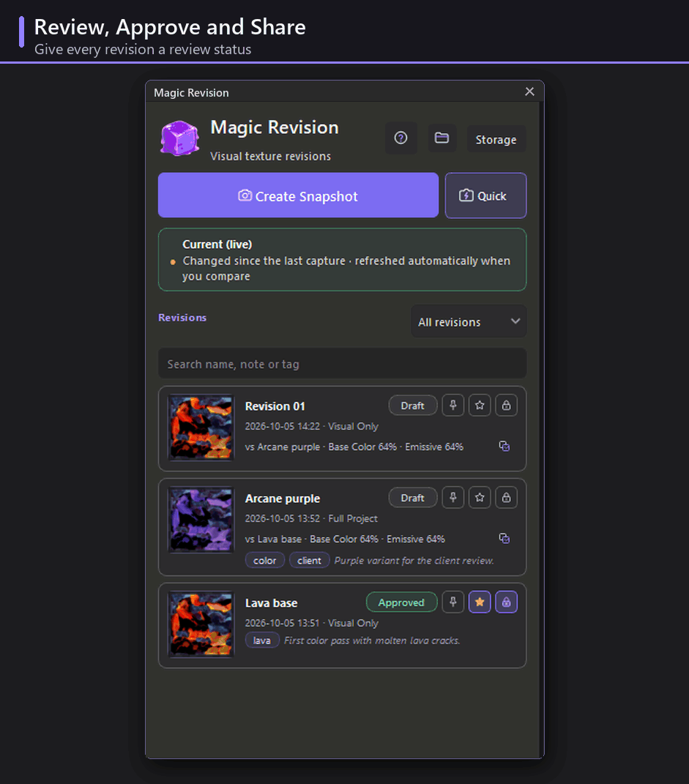Viewport: 689px width, 784px height.
Task: Click the Revision 01 title text
Action: 275,406
